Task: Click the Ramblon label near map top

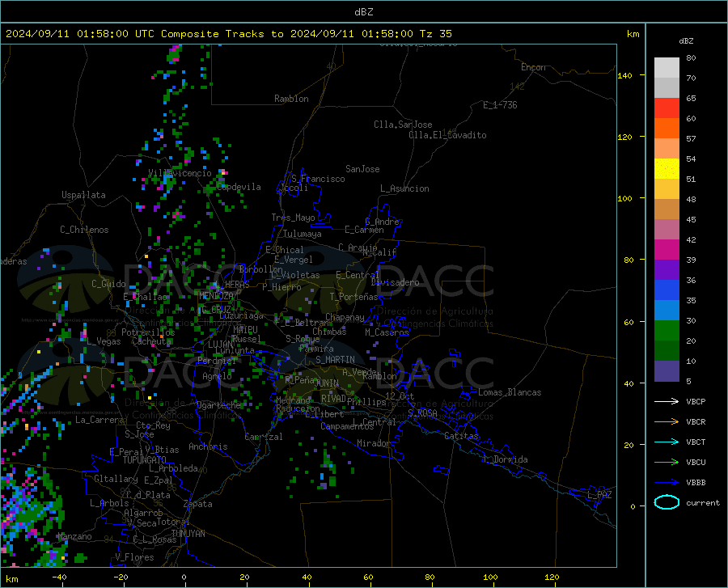Action: pyautogui.click(x=291, y=99)
